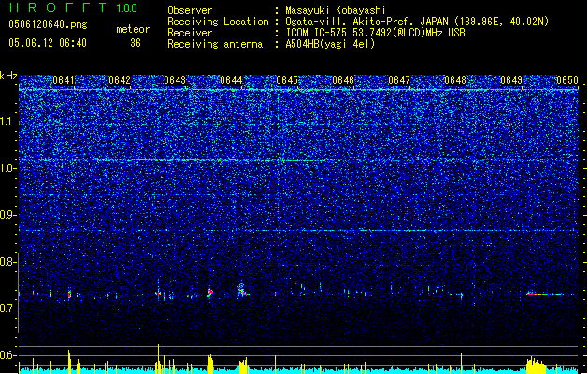Click the 1.1 kHz axis label
This screenshot has height=374, width=588.
pyautogui.click(x=7, y=122)
